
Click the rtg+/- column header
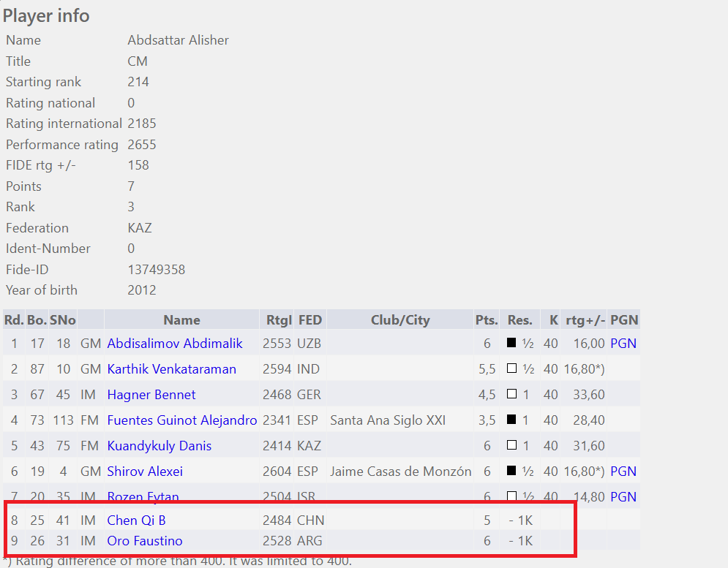point(584,319)
